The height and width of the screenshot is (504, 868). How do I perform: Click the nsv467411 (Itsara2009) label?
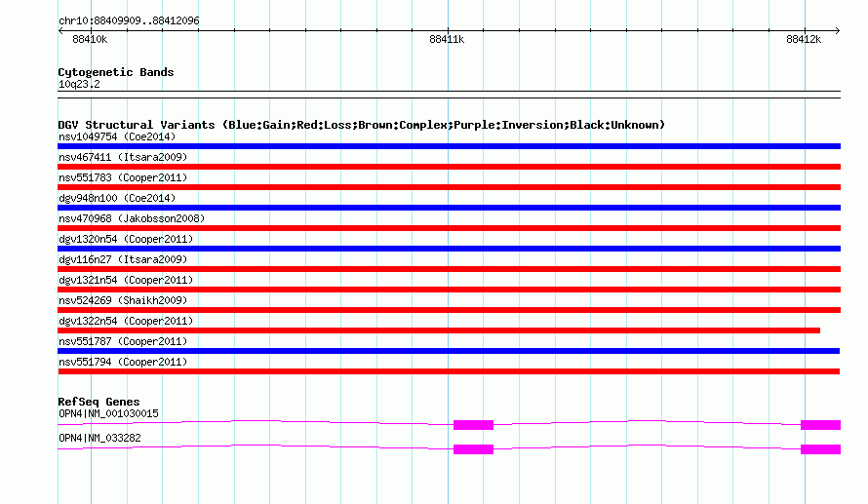[123, 157]
